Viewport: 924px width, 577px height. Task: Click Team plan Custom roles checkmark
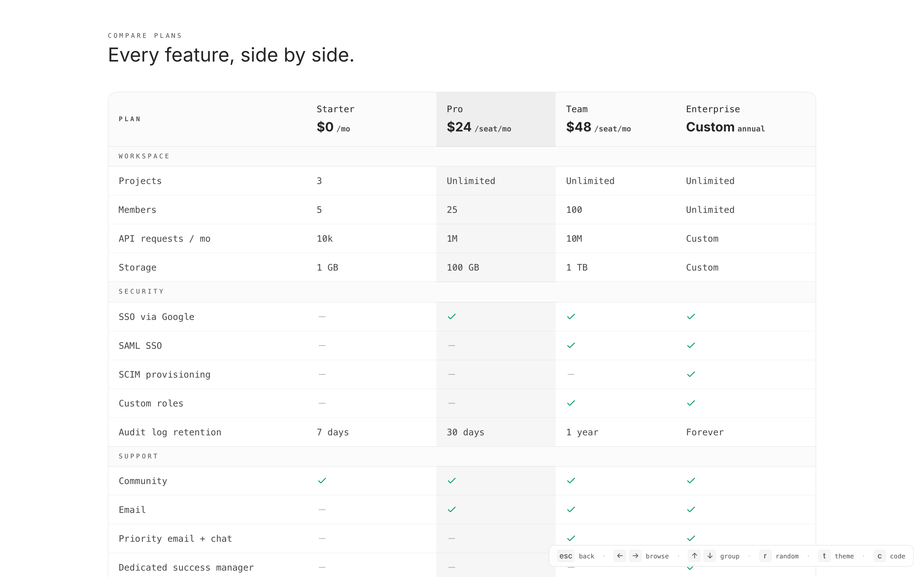pyautogui.click(x=571, y=403)
